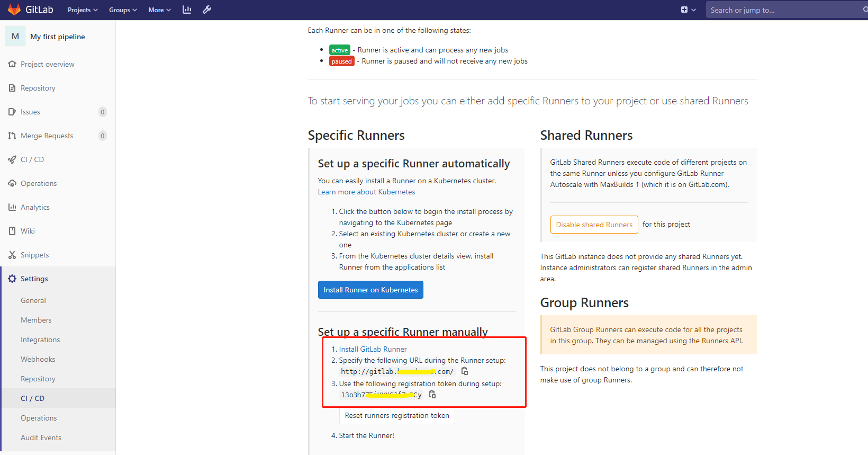Click Disable shared Runners button
The height and width of the screenshot is (455, 868).
tap(594, 225)
